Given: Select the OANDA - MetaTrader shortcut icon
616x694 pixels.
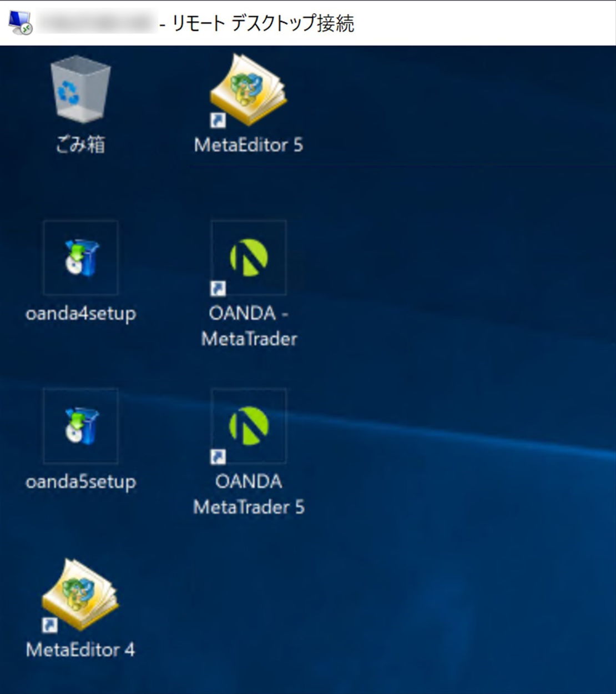Looking at the screenshot, I should (x=249, y=258).
